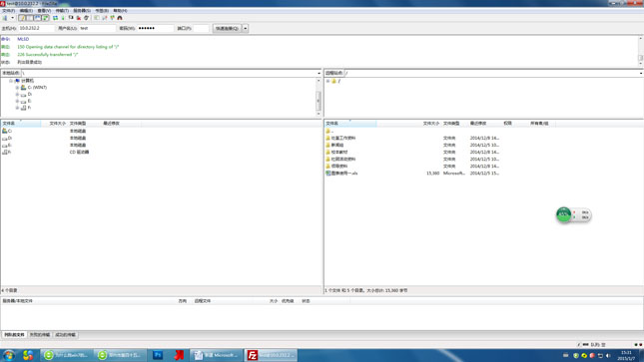Open the Quickconnect history dropdown arrow
Screen dimensions: 644x362
(x=246, y=28)
